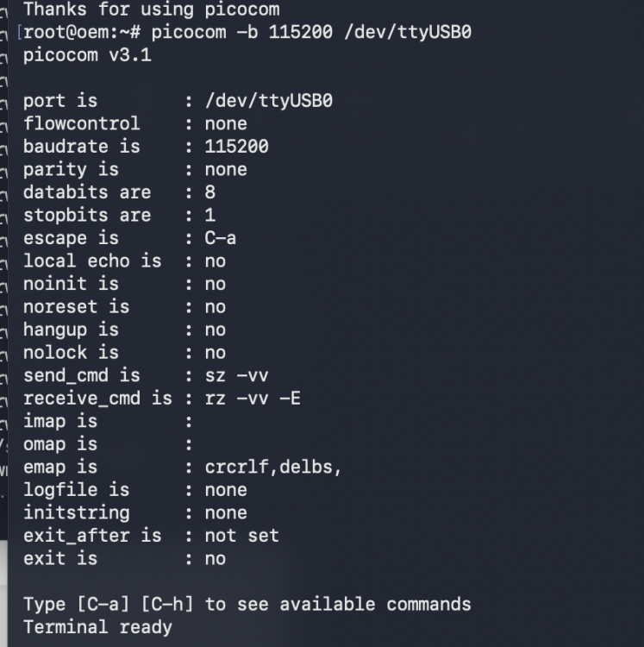This screenshot has width=644, height=647.
Task: Click the receive_cmd value "rz -vv -E"
Action: (253, 399)
